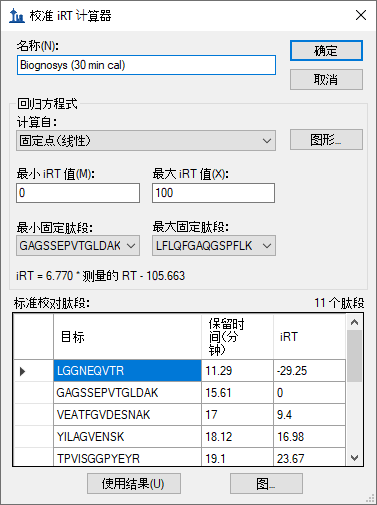The height and width of the screenshot is (505, 377).
Task: Click the 使用结果(U) button
Action: pyautogui.click(x=134, y=484)
